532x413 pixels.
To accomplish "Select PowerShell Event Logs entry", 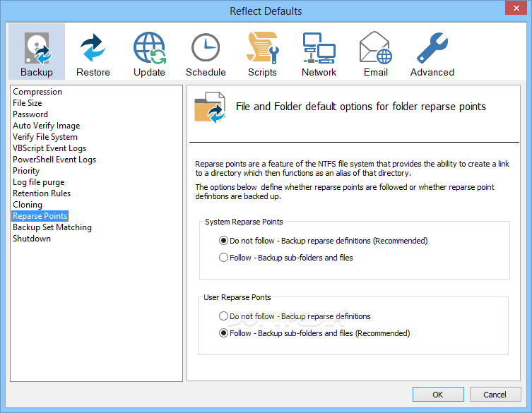I will (x=54, y=160).
